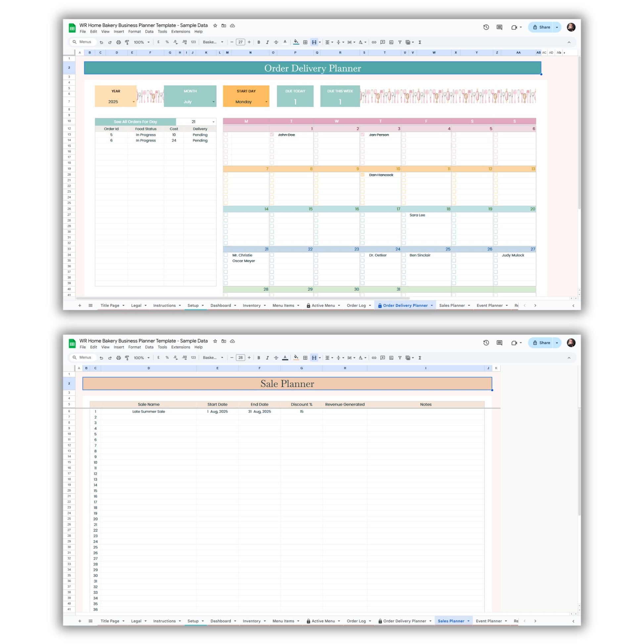Image resolution: width=644 pixels, height=644 pixels.
Task: Click the bold icon beside font size 28
Action: [x=259, y=358]
